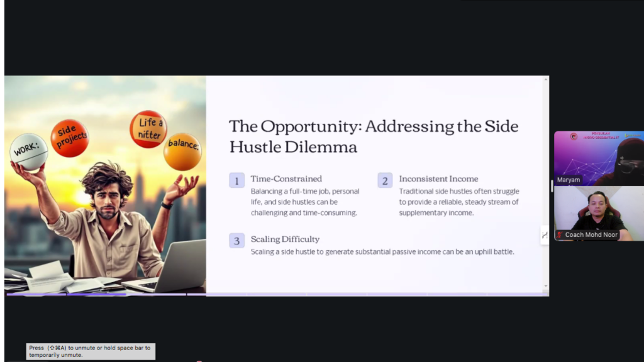Click the number 3 badge beside Scaling Difficulty
The width and height of the screenshot is (644, 362).
pos(236,240)
